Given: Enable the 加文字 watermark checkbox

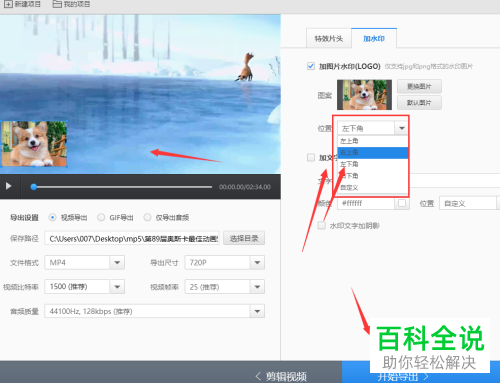Looking at the screenshot, I should point(311,157).
